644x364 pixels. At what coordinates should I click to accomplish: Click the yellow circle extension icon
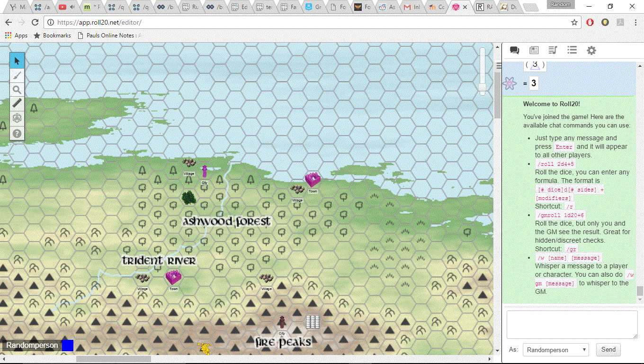pyautogui.click(x=605, y=22)
